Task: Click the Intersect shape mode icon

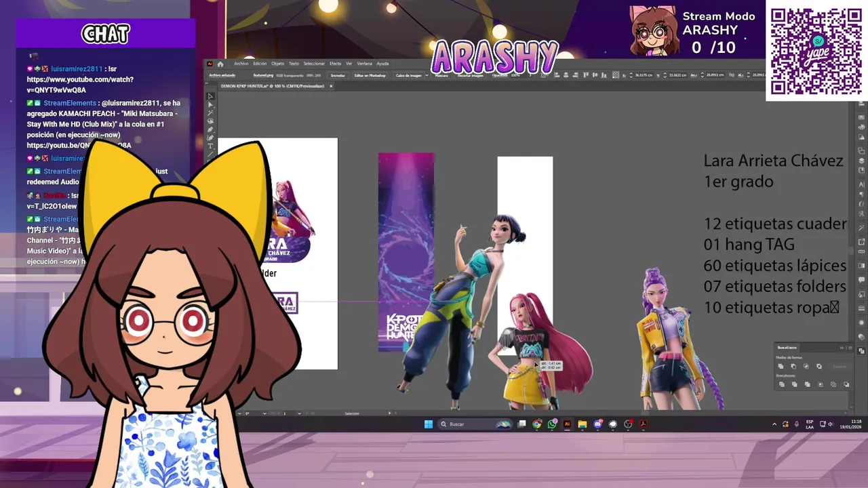Action: [x=806, y=366]
